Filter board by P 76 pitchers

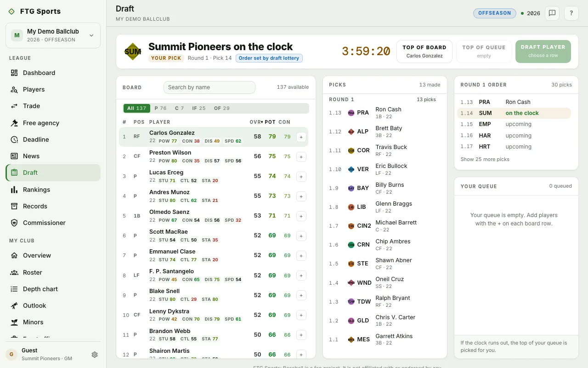160,108
